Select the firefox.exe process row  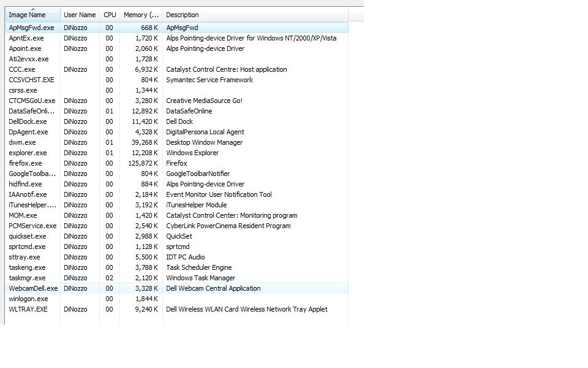(26, 163)
